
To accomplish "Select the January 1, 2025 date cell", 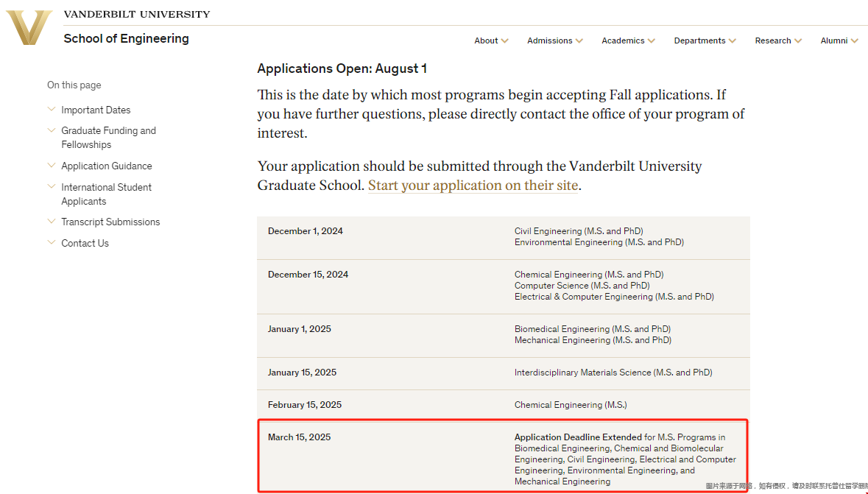I will [300, 329].
